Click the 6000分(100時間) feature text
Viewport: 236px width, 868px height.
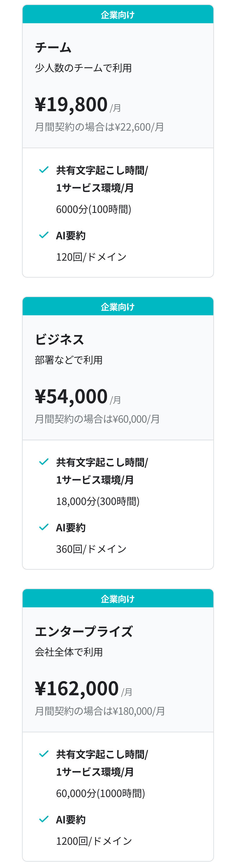point(93,209)
